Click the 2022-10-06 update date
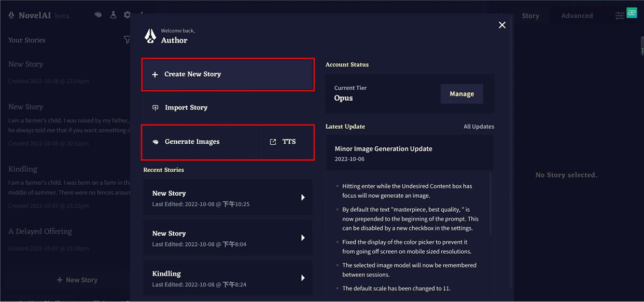 tap(349, 159)
